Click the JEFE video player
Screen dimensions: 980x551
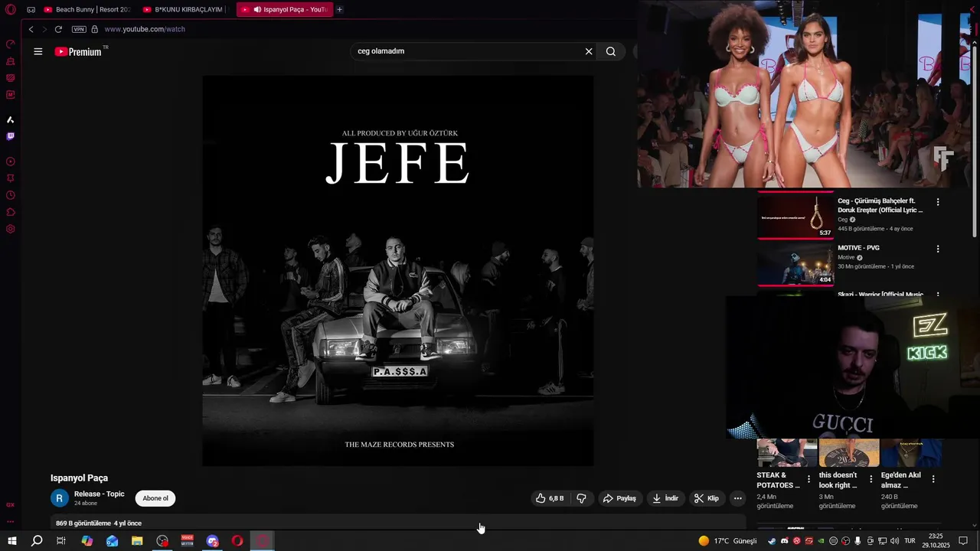pyautogui.click(x=398, y=270)
